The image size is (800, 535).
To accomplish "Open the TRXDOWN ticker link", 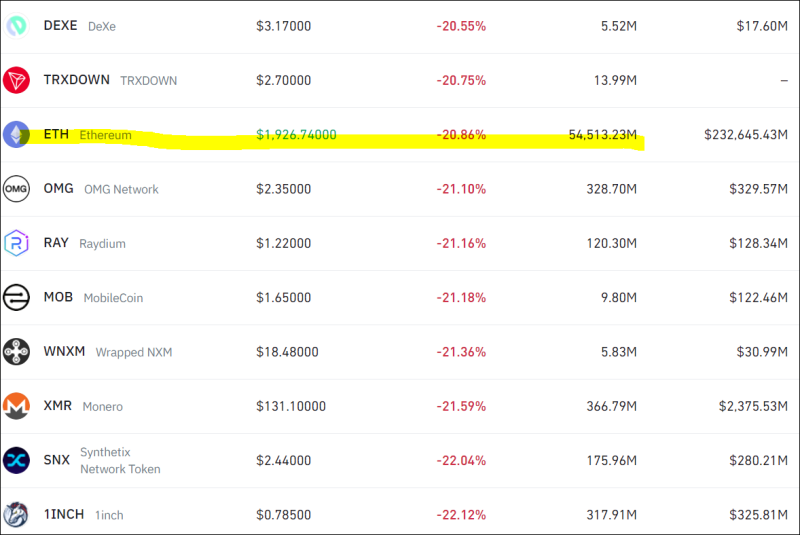I will [x=77, y=80].
